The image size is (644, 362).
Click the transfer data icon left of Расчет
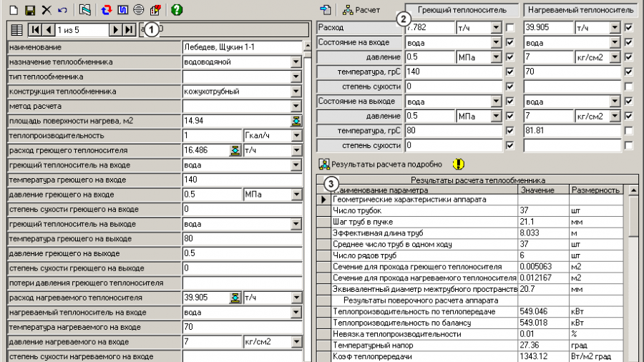click(x=326, y=9)
